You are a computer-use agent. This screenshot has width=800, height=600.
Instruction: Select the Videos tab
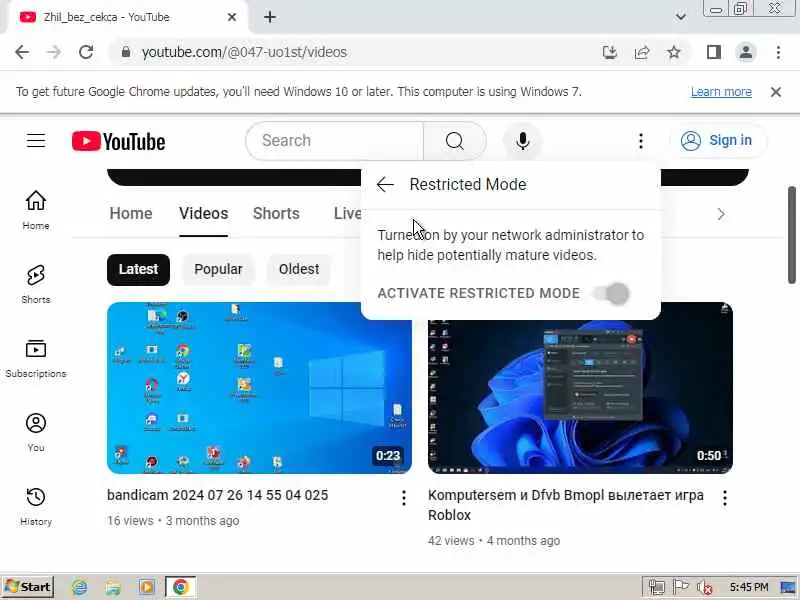click(x=203, y=213)
